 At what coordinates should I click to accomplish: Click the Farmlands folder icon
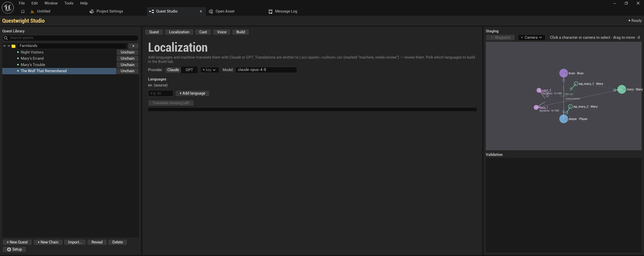click(x=13, y=46)
